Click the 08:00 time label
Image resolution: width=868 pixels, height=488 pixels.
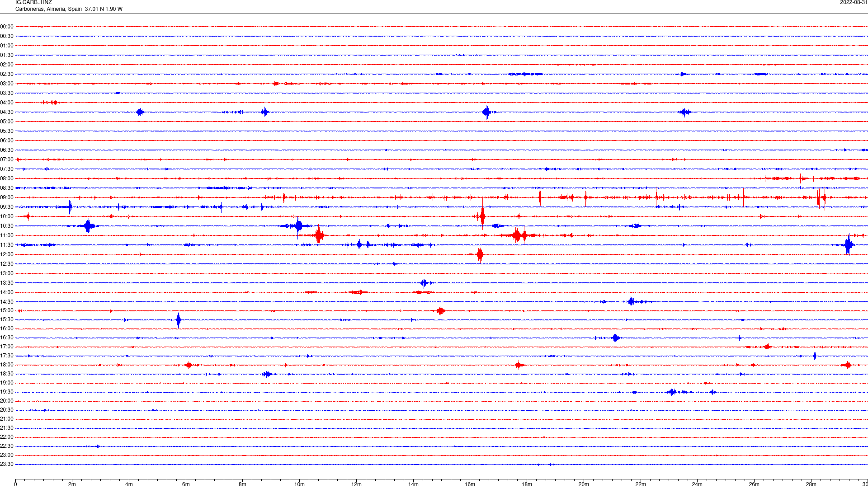[7, 178]
